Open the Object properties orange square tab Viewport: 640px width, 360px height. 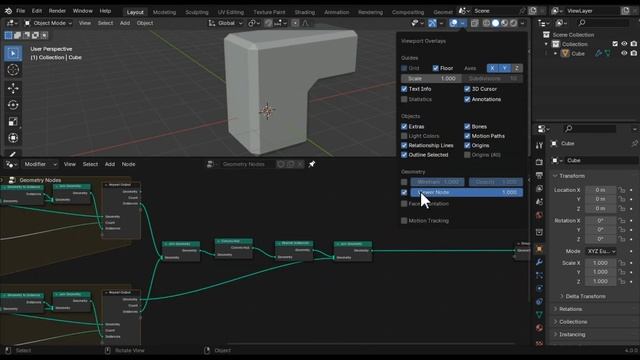point(539,249)
